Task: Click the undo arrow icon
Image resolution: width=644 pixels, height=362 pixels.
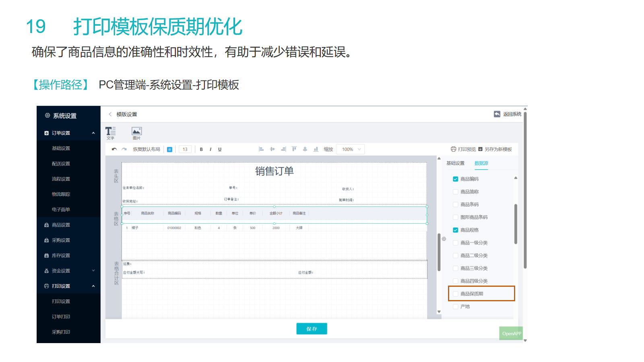Action: 114,149
